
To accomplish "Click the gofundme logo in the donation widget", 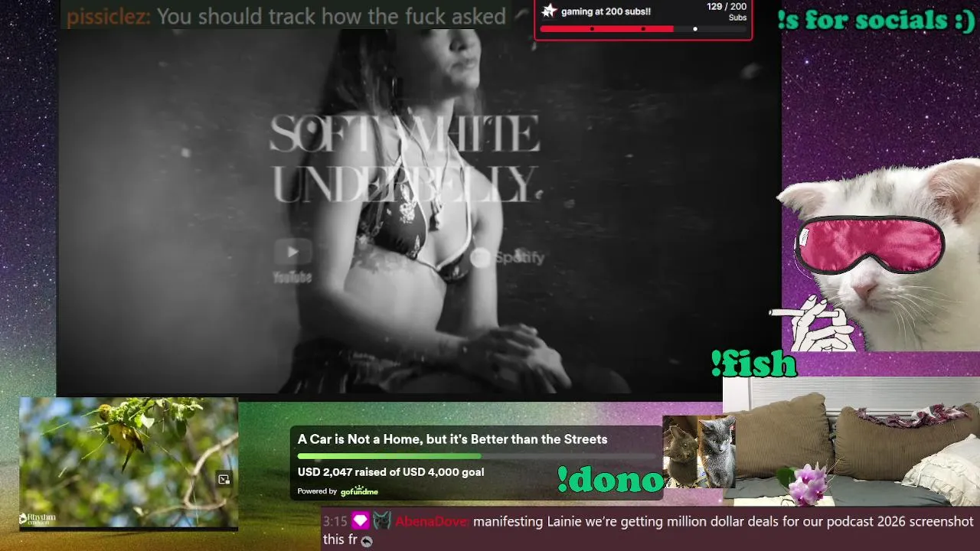I will pos(358,491).
